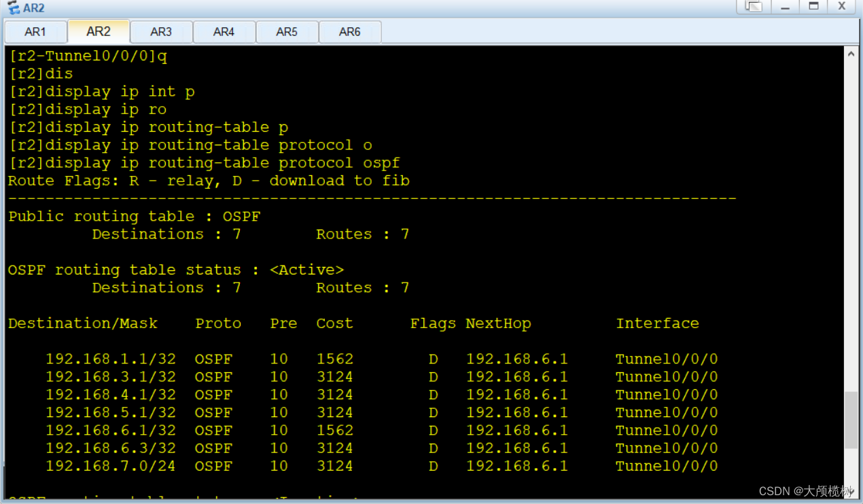Click Tunnel0/0/0 in the 192.168.3.1/32 row
863x504 pixels.
[x=667, y=376]
